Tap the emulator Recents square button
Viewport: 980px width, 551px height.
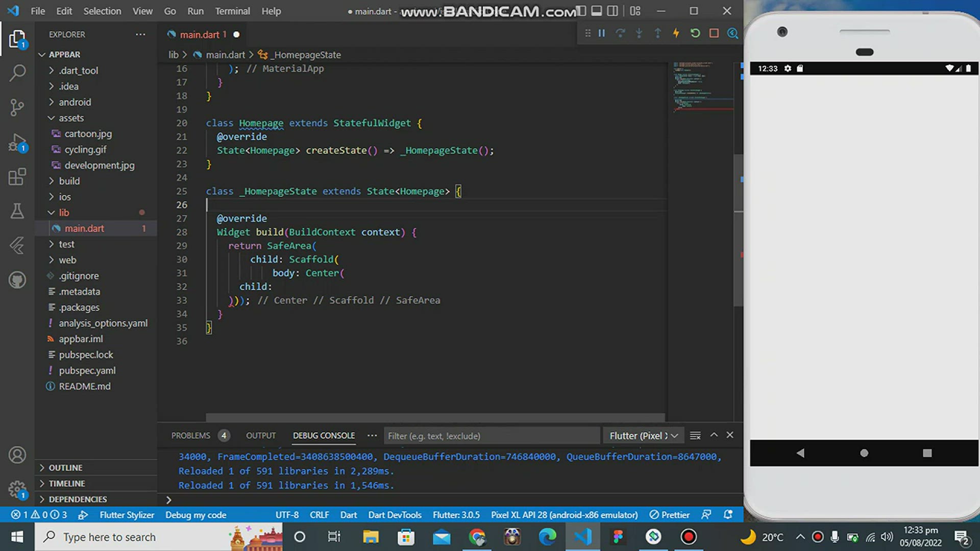tap(927, 453)
